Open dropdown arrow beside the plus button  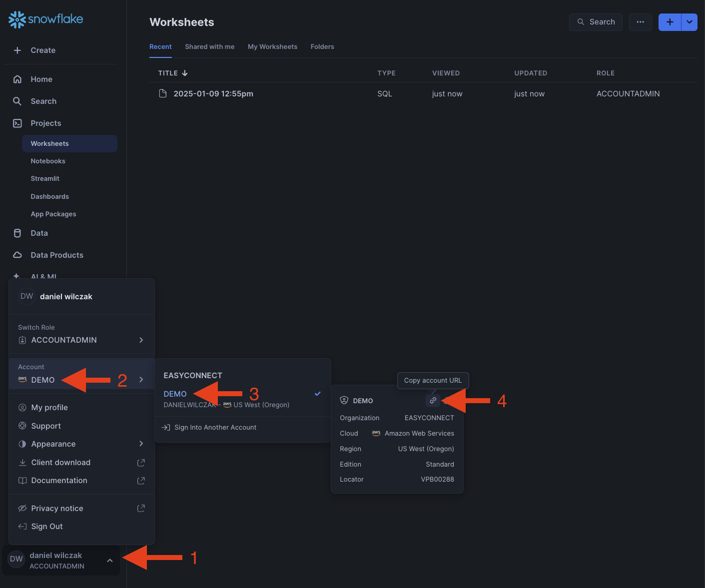(x=690, y=22)
